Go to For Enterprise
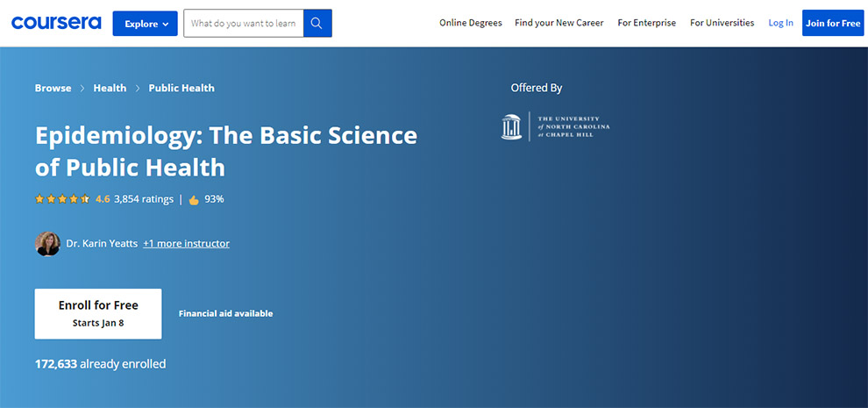The height and width of the screenshot is (408, 868). (x=646, y=24)
